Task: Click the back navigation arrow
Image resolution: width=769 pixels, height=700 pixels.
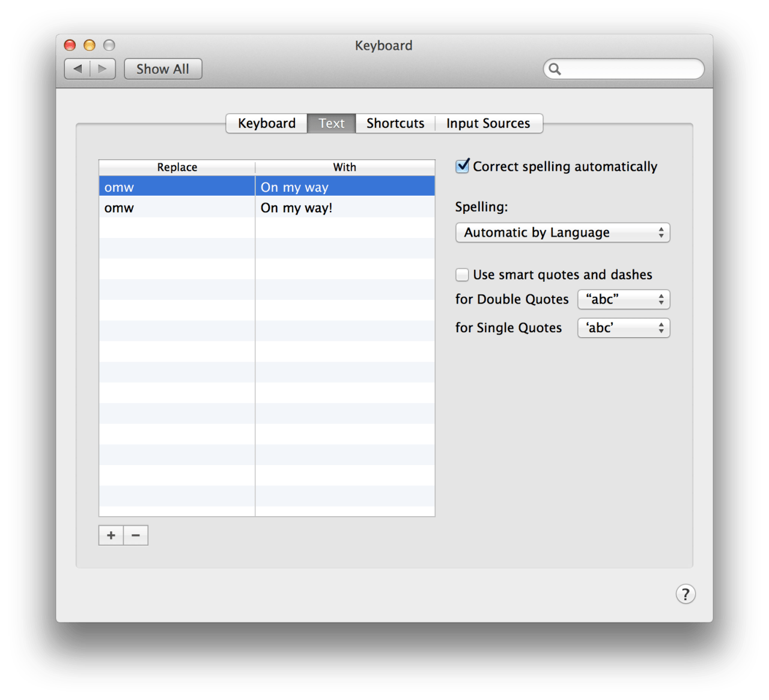Action: [x=78, y=69]
